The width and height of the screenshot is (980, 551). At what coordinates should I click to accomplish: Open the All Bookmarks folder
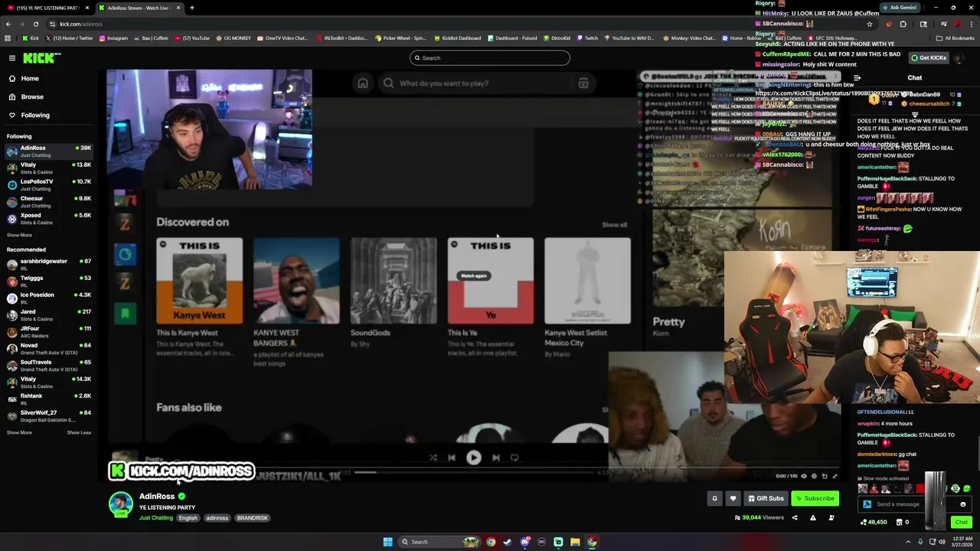tap(955, 37)
